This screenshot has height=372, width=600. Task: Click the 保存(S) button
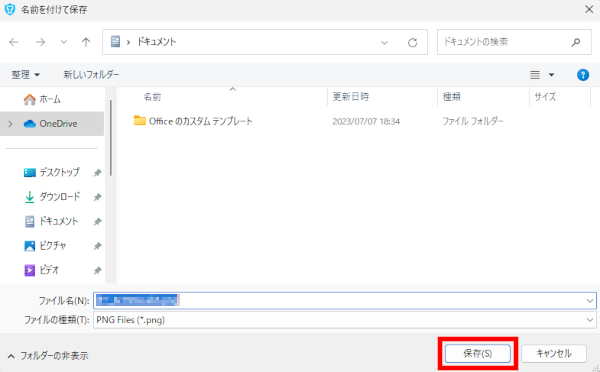coord(478,353)
